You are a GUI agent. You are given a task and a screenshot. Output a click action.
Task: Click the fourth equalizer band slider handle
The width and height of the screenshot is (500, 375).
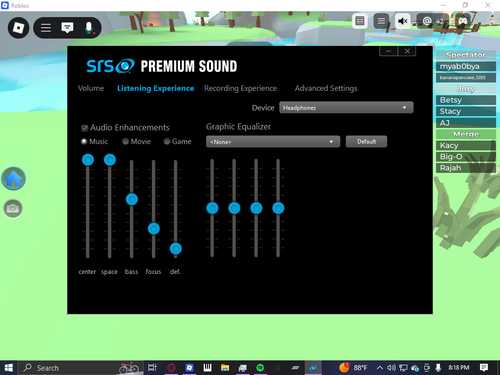(278, 208)
